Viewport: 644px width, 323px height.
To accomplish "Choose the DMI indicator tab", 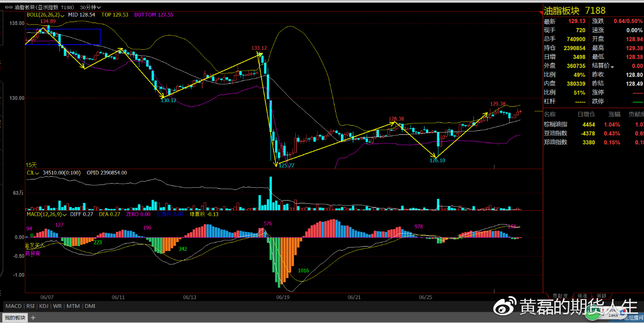I will [x=89, y=306].
